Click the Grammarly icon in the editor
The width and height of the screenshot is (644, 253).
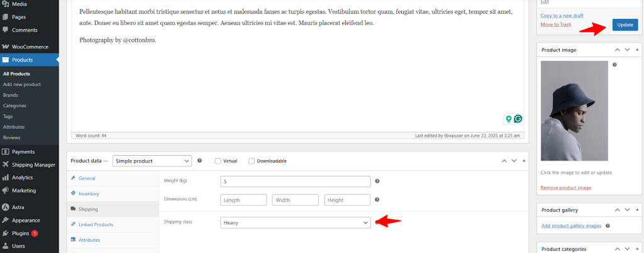coord(518,119)
